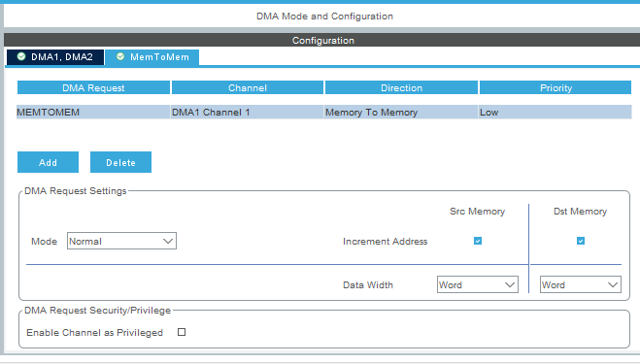
Task: Click the Priority column header
Action: 556,87
